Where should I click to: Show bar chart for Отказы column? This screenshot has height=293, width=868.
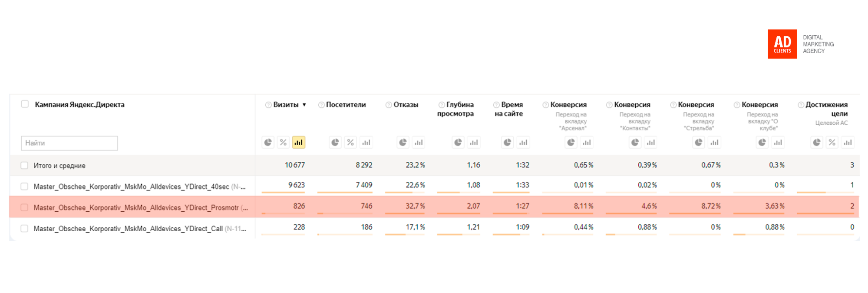[x=419, y=143]
